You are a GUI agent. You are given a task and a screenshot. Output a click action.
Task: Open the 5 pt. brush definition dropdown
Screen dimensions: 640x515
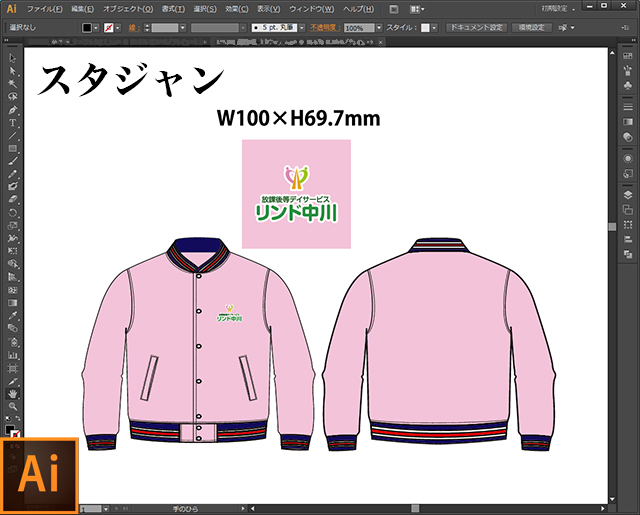pos(302,28)
